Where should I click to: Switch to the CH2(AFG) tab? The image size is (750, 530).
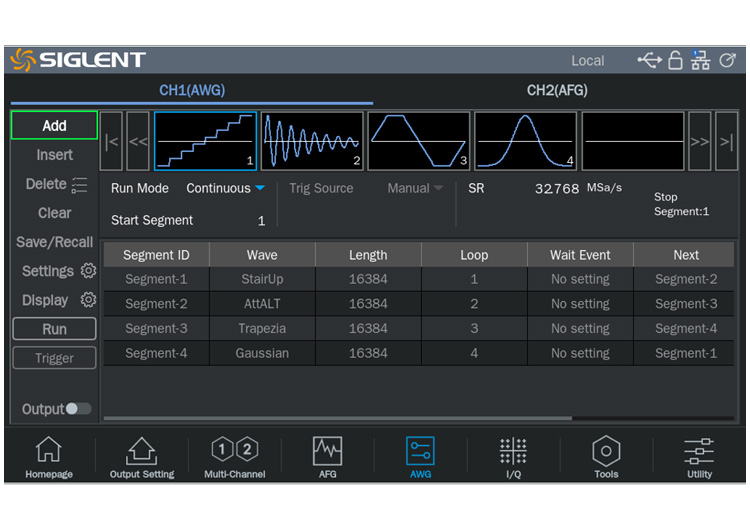[557, 90]
